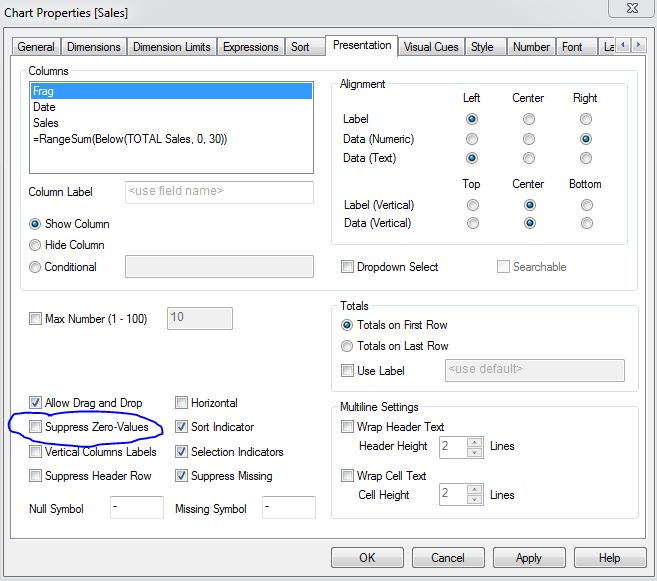
Task: Go to the Expressions tab
Action: click(251, 47)
